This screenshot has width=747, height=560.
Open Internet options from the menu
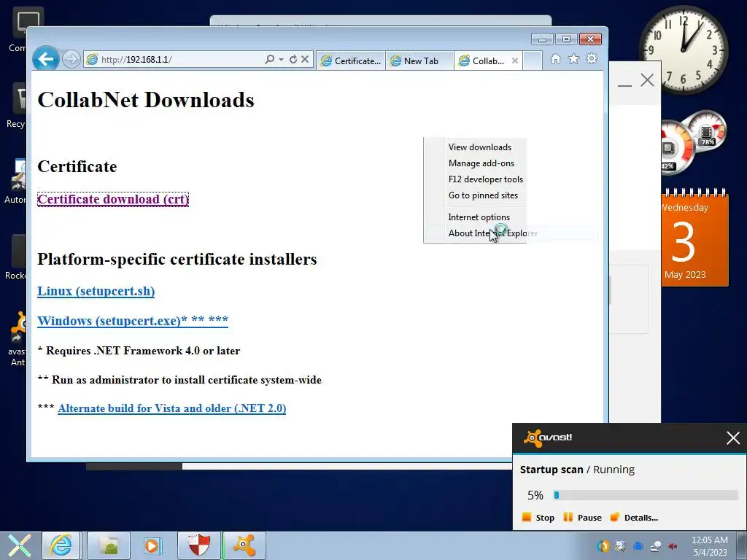(479, 217)
